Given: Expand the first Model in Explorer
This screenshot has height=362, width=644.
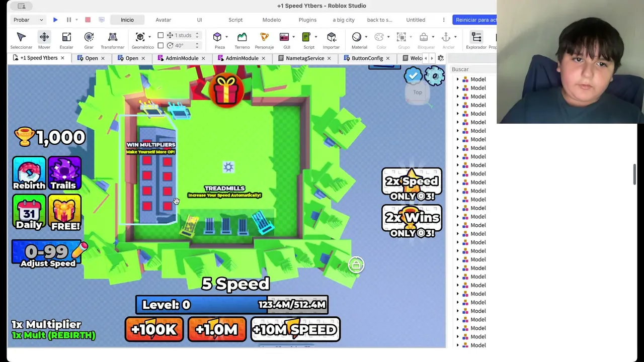Looking at the screenshot, I should tap(457, 79).
